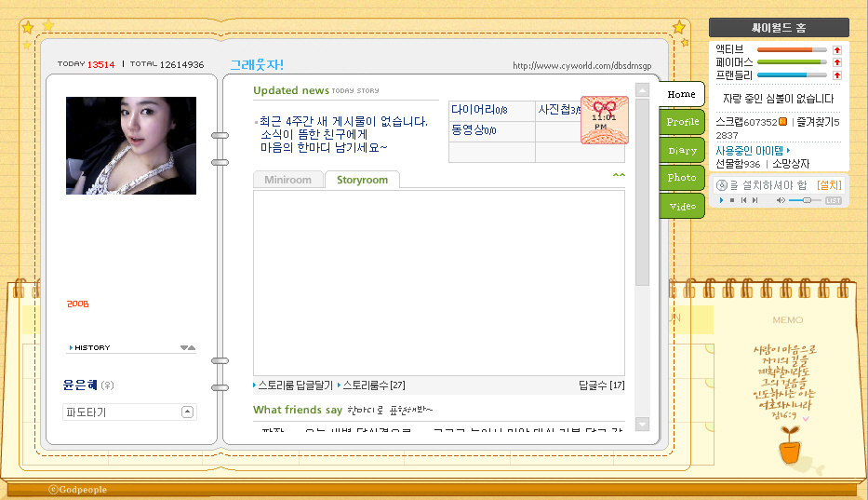Screen dimensions: 868x500
Task: Adjust the music player volume slider
Action: pos(806,200)
